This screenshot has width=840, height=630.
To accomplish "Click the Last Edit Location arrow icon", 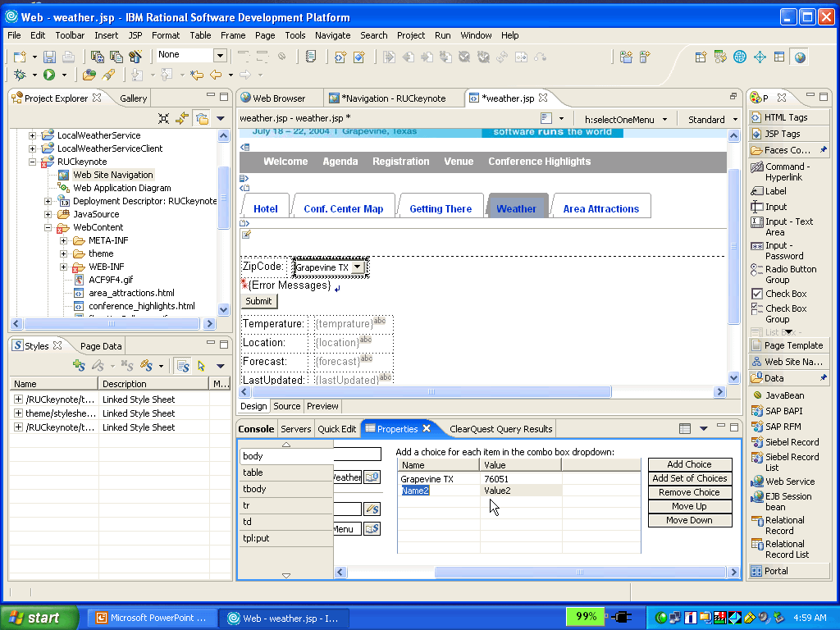I will point(197,75).
